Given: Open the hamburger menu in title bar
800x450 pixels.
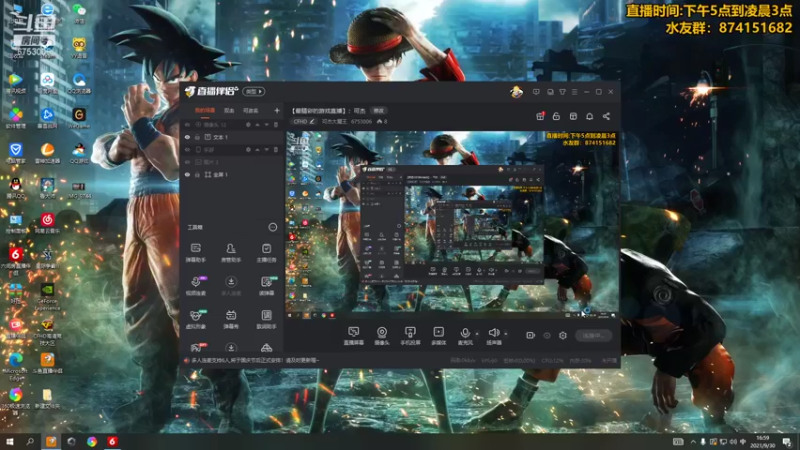Looking at the screenshot, I should pos(574,92).
